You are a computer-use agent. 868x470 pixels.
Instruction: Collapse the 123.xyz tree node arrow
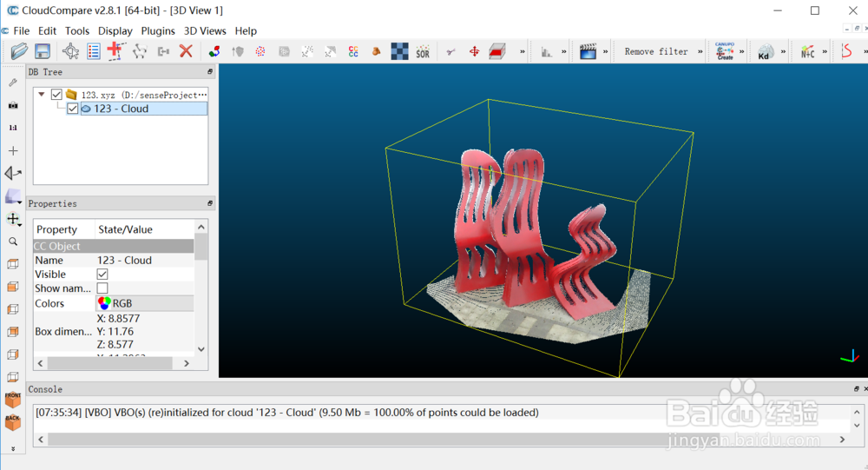pos(42,95)
